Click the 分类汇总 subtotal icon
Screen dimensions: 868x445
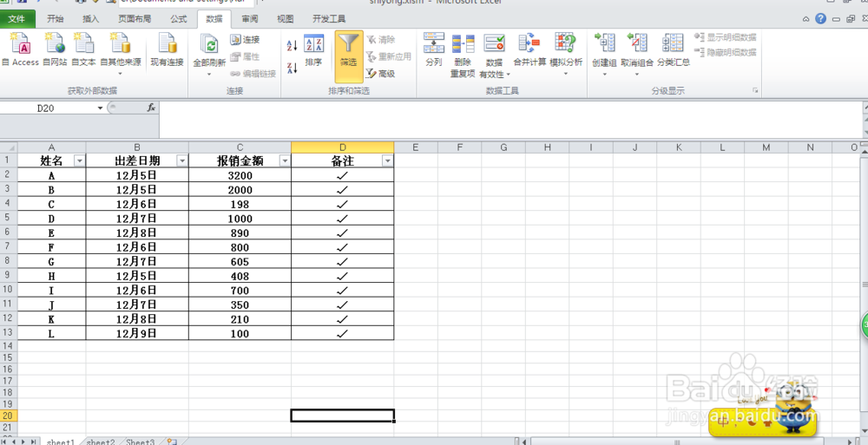tap(674, 49)
